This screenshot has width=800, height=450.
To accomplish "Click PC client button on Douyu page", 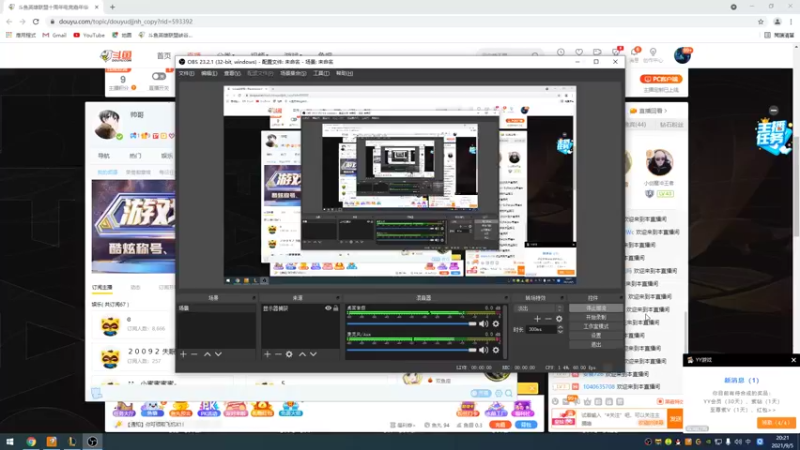I will [x=661, y=79].
